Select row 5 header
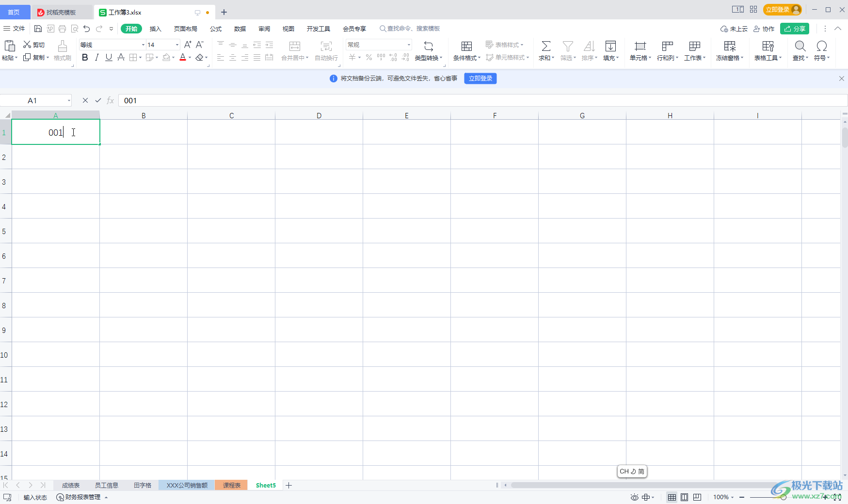Image resolution: width=848 pixels, height=504 pixels. pos(5,231)
